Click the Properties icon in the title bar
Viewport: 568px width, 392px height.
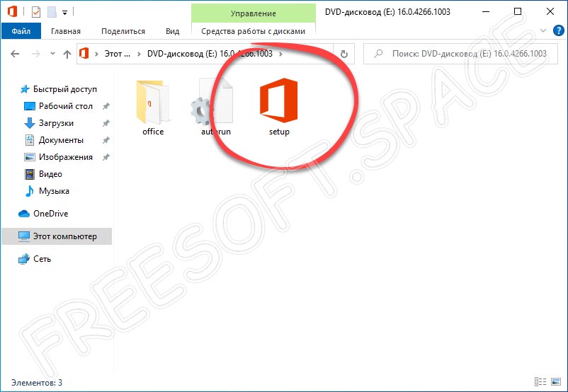(36, 12)
